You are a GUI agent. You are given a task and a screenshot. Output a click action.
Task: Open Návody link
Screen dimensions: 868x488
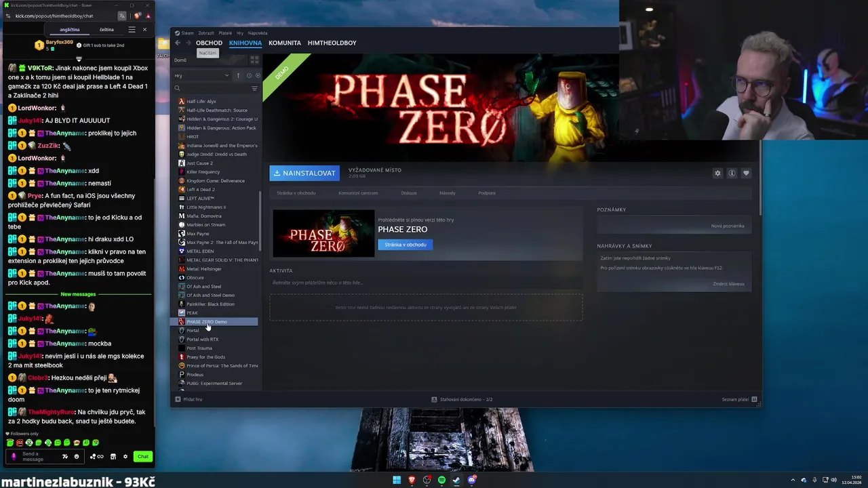point(448,193)
